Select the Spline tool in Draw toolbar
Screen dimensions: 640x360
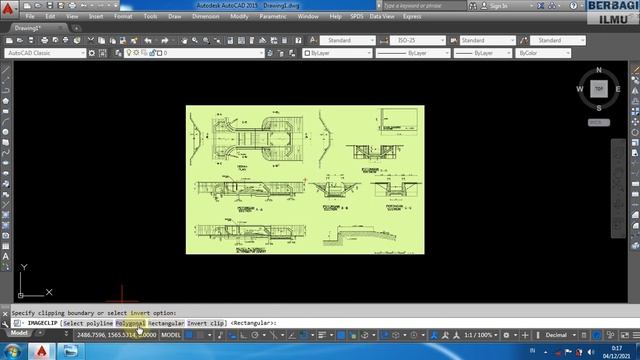coord(6,153)
